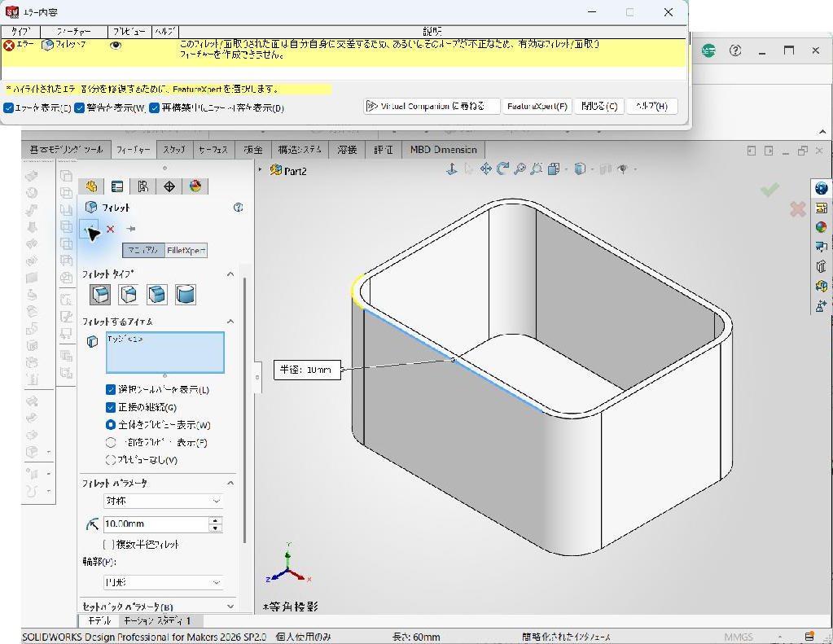Image resolution: width=833 pixels, height=644 pixels.
Task: Open the DisplayManager color ball tab
Action: [195, 186]
